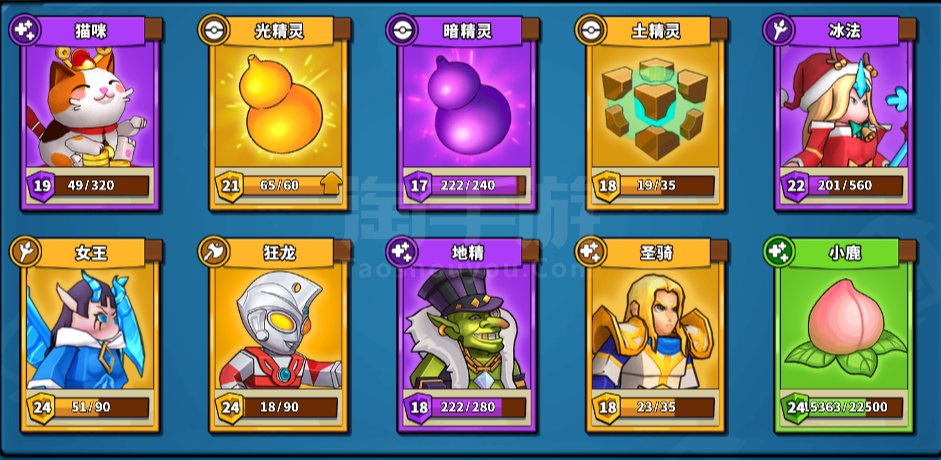Click the green support icon on 小鹿 card

point(779,252)
